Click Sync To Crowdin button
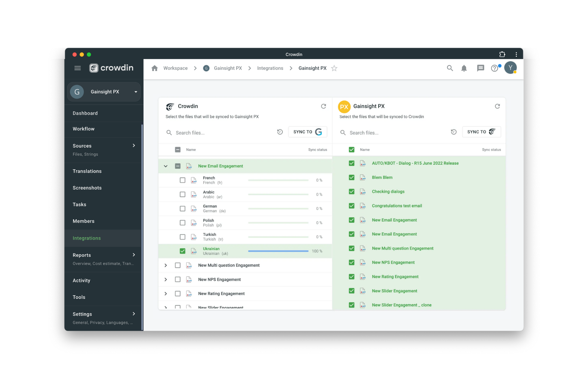The width and height of the screenshot is (588, 368). pos(482,132)
